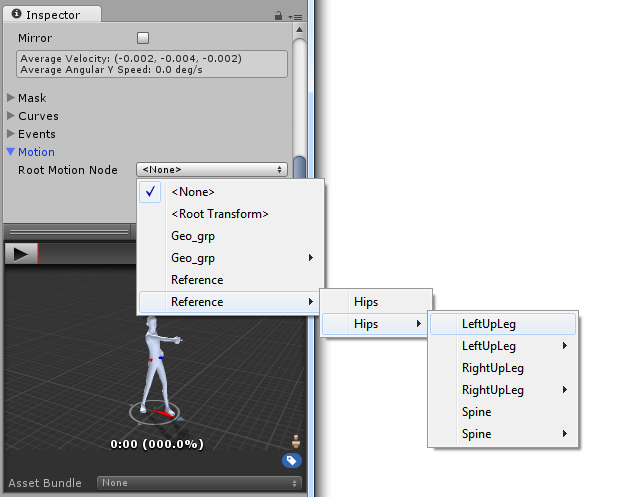Select the checked <None> menu option
Viewport: 618px width, 497px height.
[192, 192]
